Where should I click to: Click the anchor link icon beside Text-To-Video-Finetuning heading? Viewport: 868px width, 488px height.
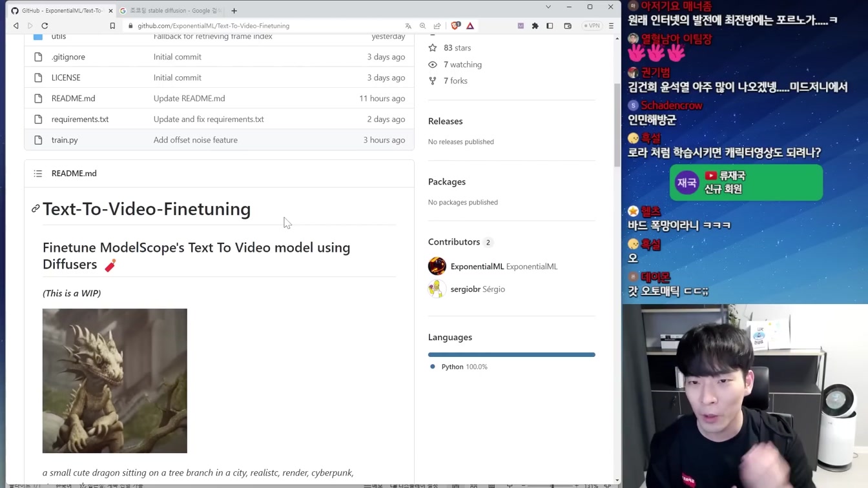coord(36,208)
